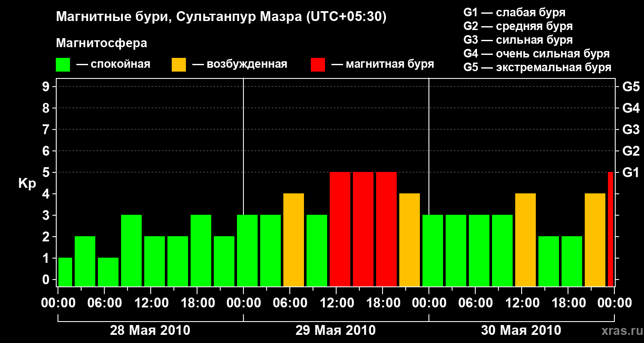
Task: Select the green Kp 3 bar near 18:00, 28 Мая
Action: (x=201, y=250)
